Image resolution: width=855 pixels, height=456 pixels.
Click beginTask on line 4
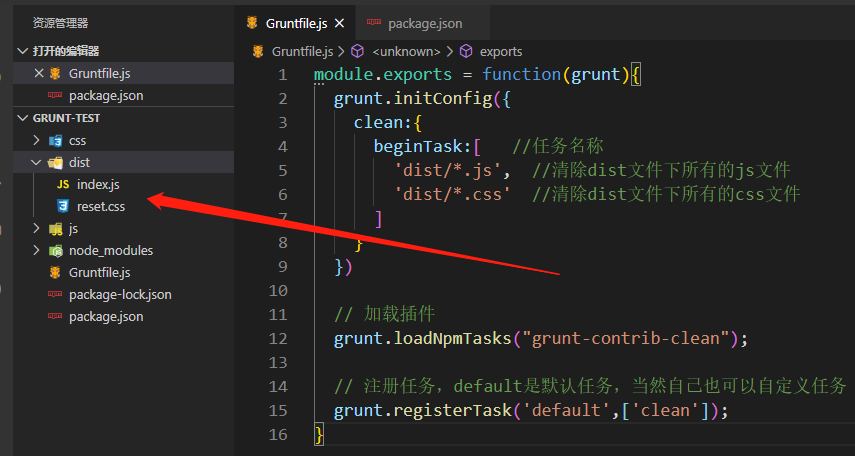click(418, 146)
